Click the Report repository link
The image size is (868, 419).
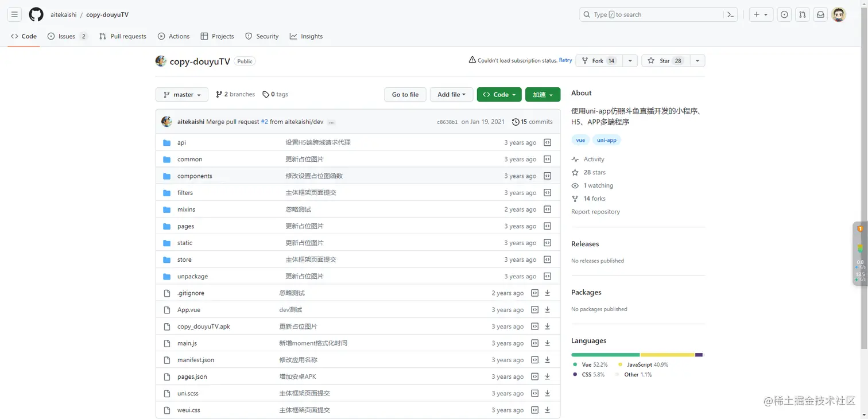coord(595,212)
